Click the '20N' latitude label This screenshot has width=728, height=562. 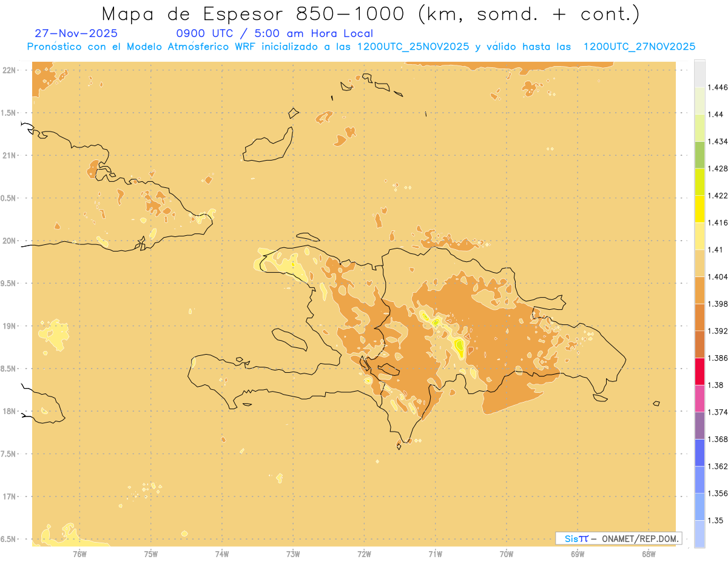pos(10,241)
